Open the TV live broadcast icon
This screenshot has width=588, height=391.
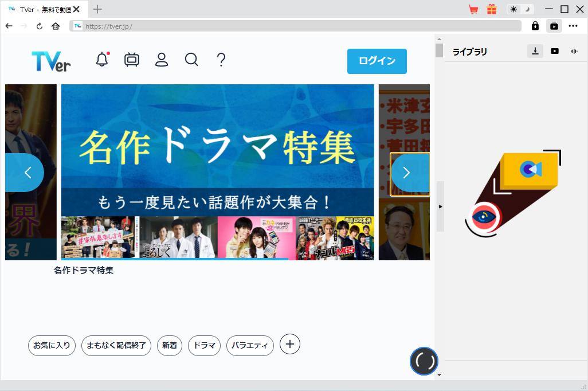[132, 60]
